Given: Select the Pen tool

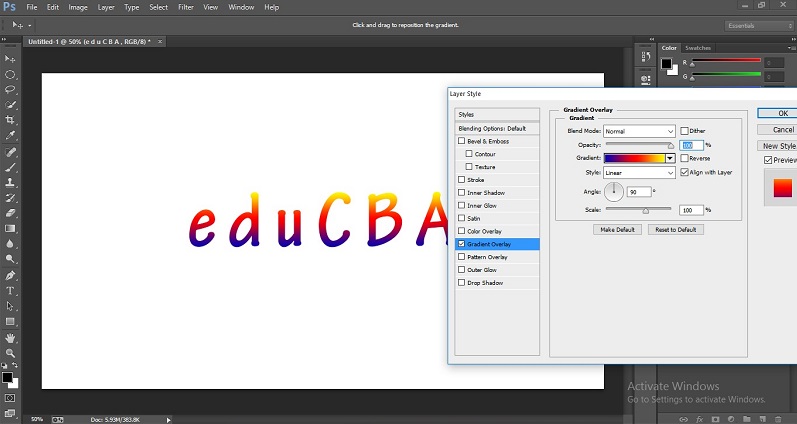Looking at the screenshot, I should pos(10,276).
